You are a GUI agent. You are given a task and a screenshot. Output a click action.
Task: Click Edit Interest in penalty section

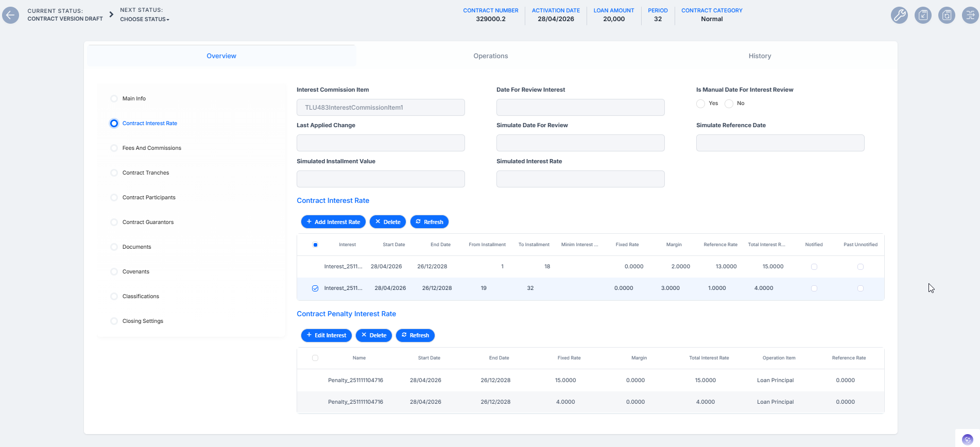click(x=326, y=335)
